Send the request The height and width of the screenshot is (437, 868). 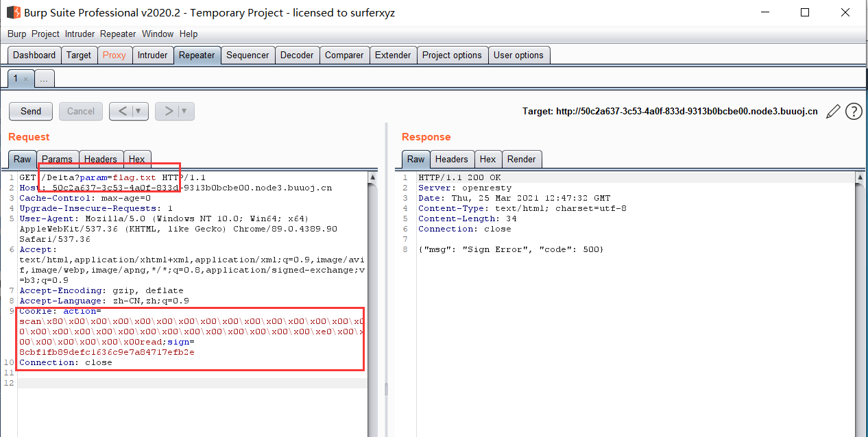click(31, 111)
